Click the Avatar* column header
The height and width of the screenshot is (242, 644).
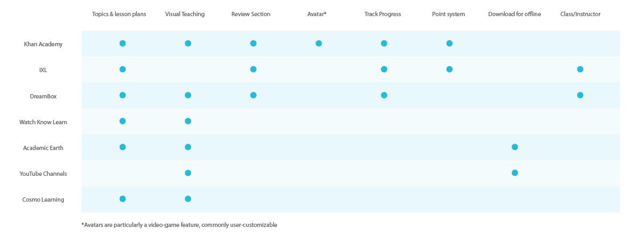pos(317,14)
